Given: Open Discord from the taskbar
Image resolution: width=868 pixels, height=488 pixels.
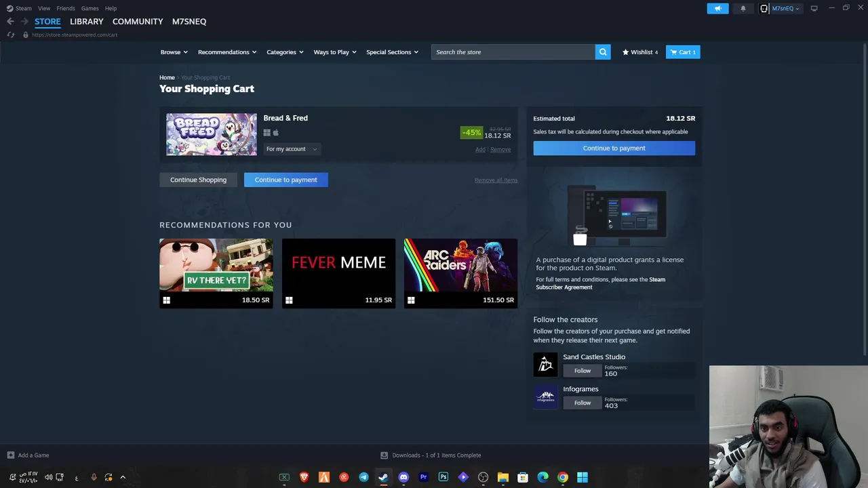Looking at the screenshot, I should [x=403, y=477].
